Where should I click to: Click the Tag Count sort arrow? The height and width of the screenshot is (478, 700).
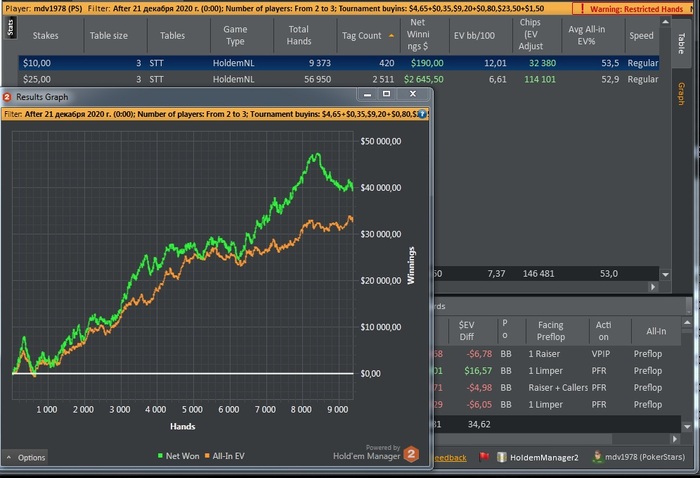pos(392,36)
